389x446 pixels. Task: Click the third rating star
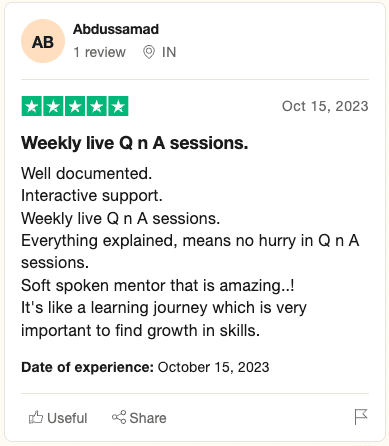[75, 106]
